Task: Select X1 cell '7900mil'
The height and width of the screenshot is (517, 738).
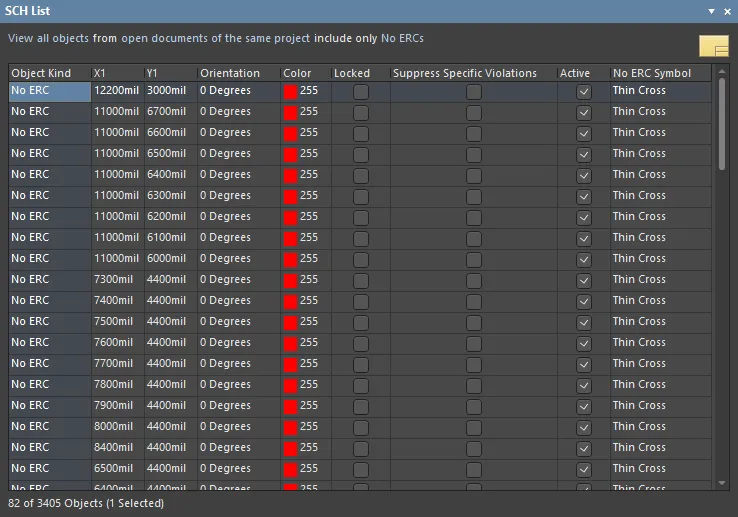Action: [118, 406]
